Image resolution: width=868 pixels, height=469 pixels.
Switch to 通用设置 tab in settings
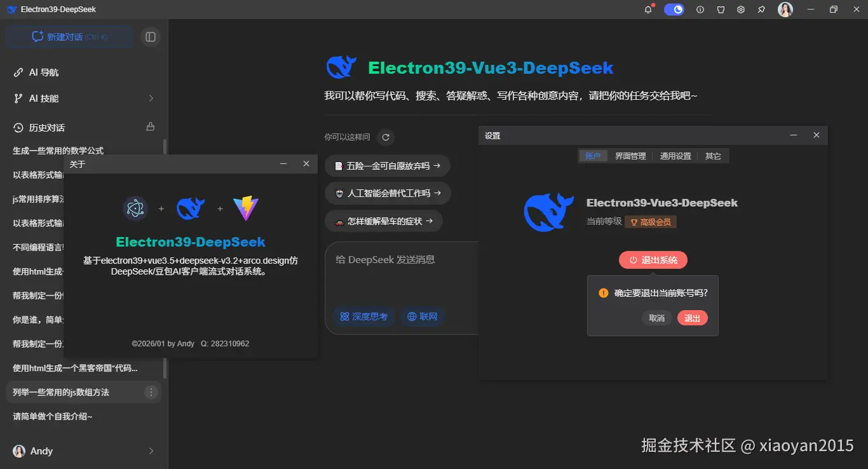tap(675, 156)
